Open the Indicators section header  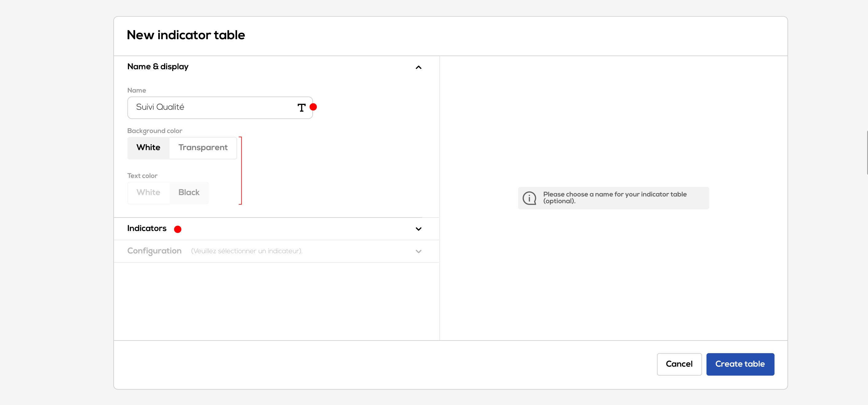tap(147, 229)
